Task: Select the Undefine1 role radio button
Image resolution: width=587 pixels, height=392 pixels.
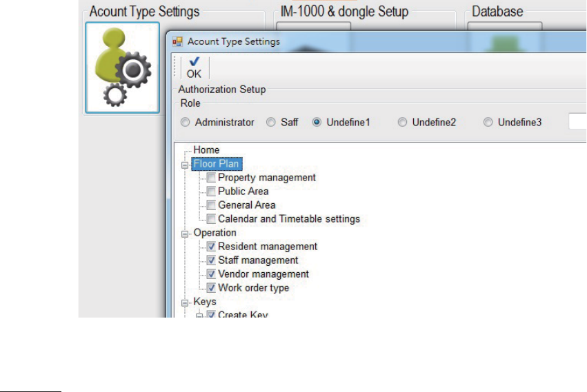Action: pyautogui.click(x=317, y=123)
